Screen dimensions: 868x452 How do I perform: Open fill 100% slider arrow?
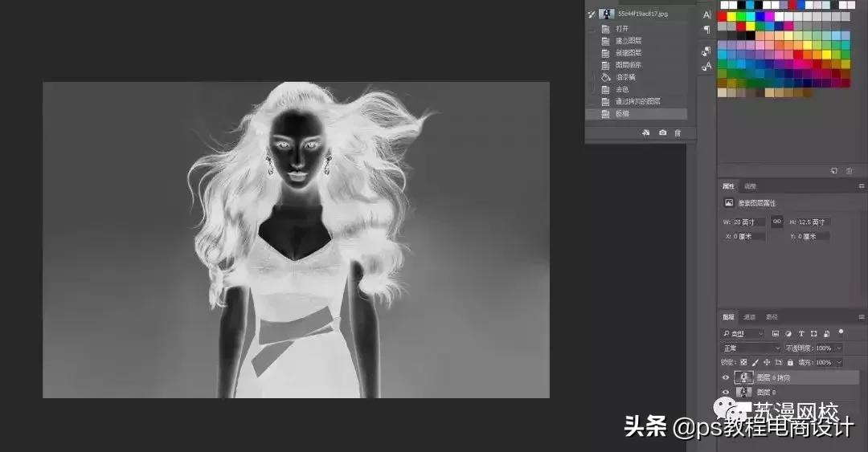coord(838,362)
